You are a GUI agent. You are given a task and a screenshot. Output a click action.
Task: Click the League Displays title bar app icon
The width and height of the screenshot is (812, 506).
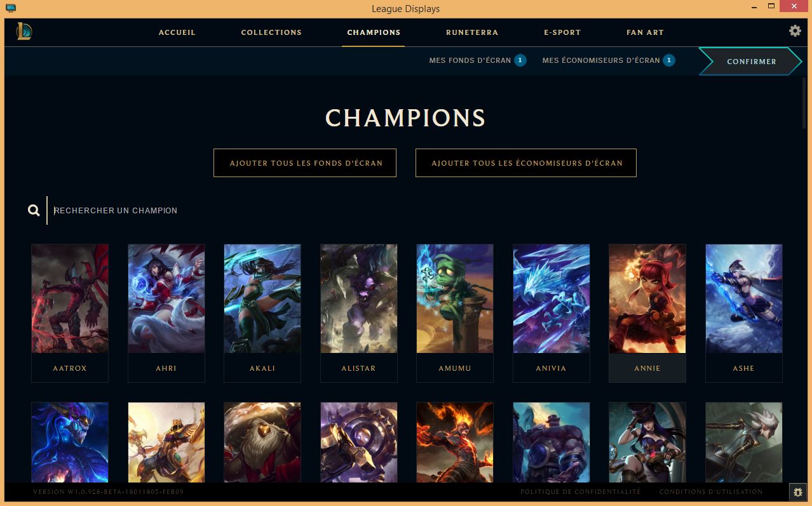click(11, 8)
